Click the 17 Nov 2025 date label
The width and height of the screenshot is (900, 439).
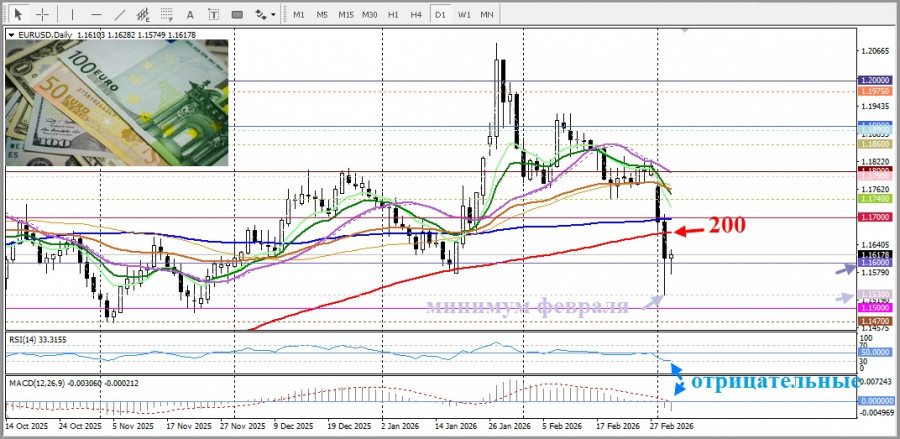[x=191, y=427]
